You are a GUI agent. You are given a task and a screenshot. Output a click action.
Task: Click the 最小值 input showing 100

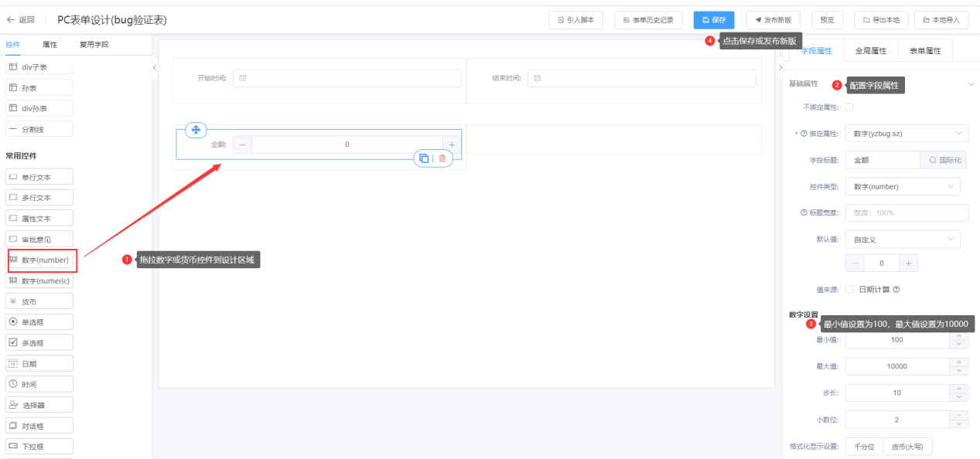(x=897, y=340)
